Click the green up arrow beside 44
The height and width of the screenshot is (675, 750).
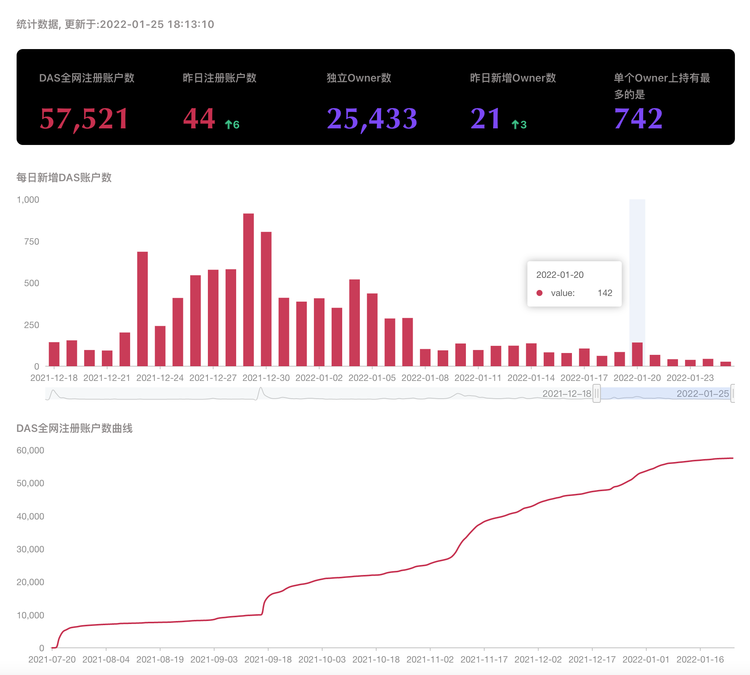[228, 124]
